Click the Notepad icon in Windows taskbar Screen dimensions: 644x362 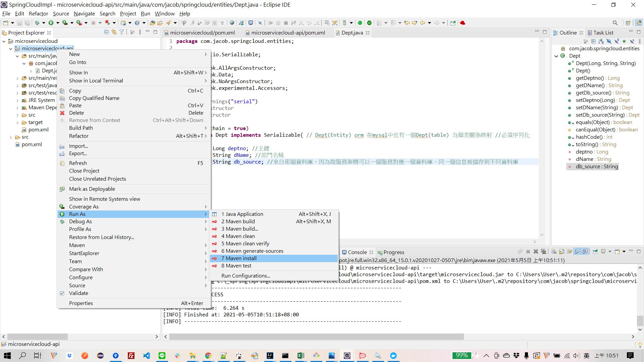tap(223, 356)
